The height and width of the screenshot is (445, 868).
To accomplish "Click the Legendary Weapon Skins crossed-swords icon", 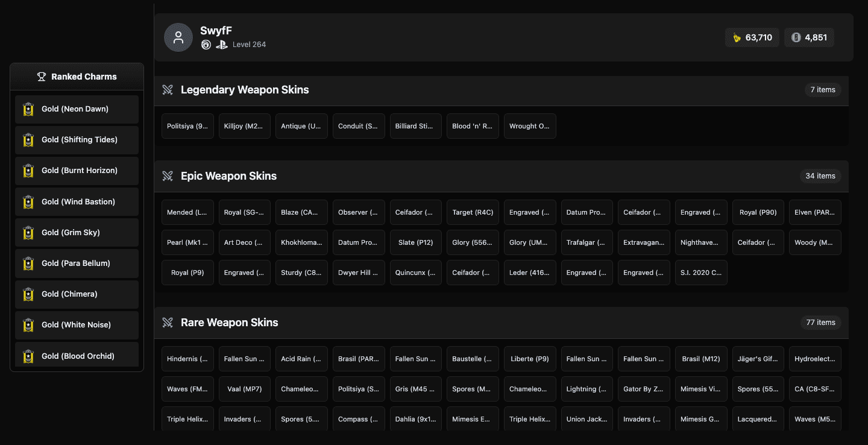I will pos(168,90).
